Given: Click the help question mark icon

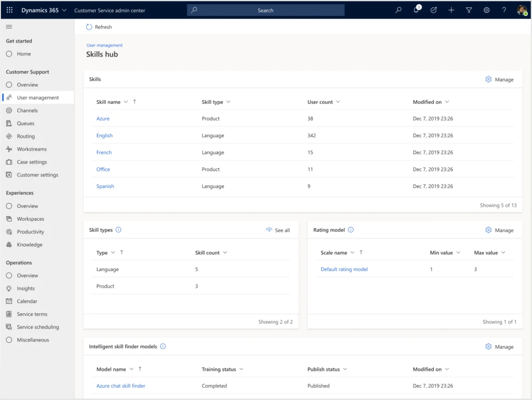Looking at the screenshot, I should tap(504, 10).
